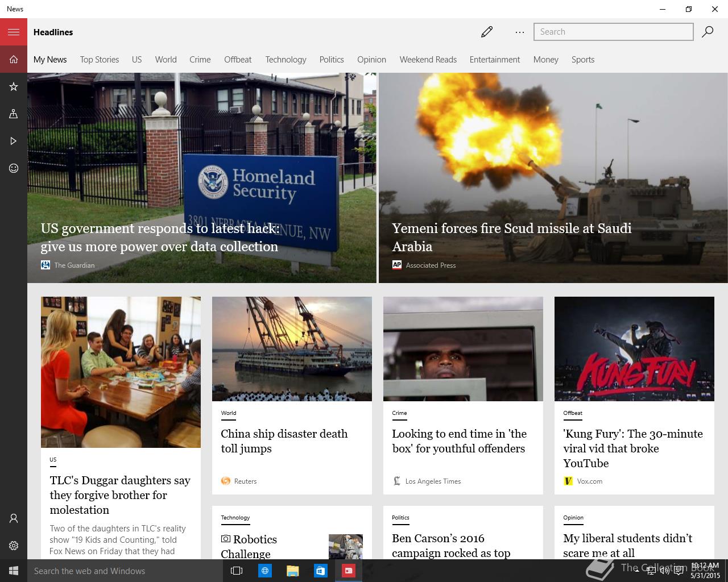Open File Explorer from the taskbar
The height and width of the screenshot is (582, 728).
pos(292,571)
